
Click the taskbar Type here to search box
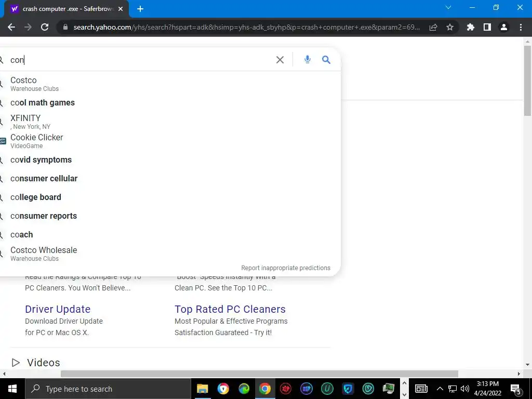click(108, 389)
